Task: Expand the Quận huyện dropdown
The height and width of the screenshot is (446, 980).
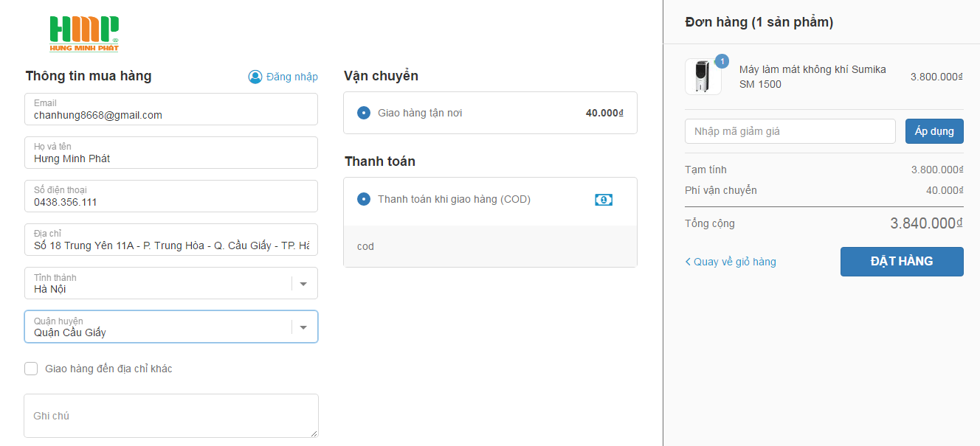Action: point(303,327)
